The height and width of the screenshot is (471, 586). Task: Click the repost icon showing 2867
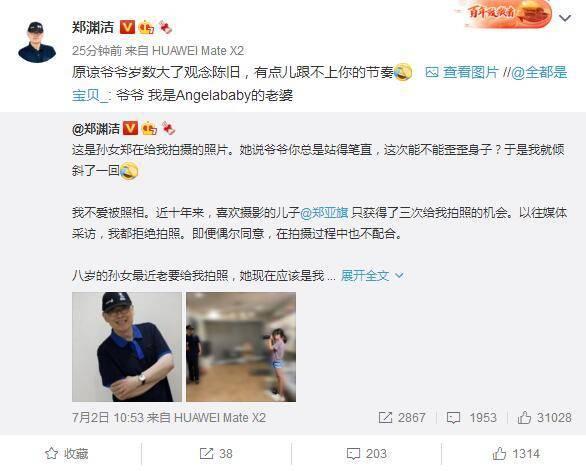[385, 418]
